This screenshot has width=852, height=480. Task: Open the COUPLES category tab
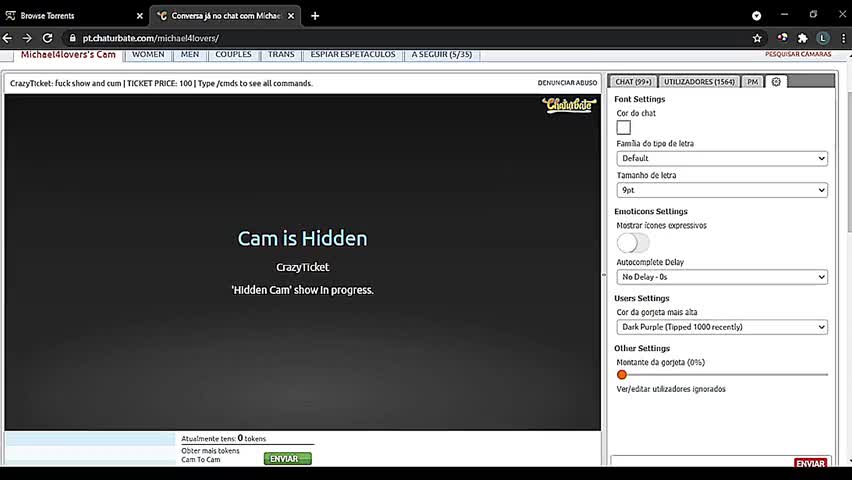tap(233, 54)
